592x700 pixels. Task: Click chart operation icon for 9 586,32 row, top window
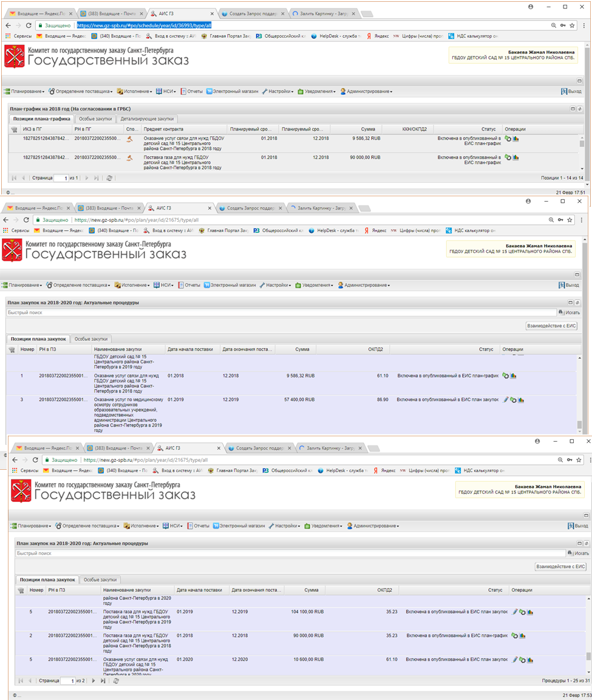click(515, 139)
